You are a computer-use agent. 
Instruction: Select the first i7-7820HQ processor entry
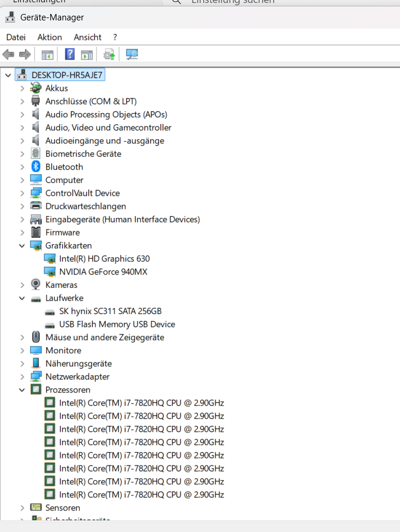tap(141, 403)
